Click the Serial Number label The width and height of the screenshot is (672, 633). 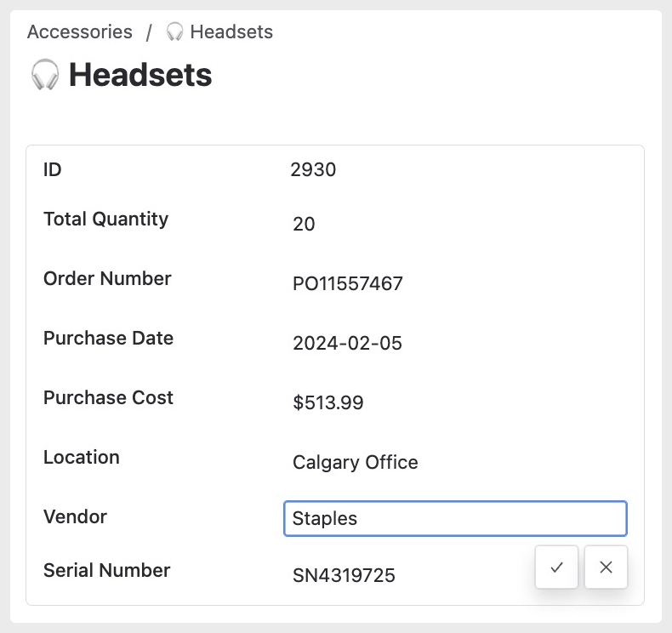coord(106,570)
